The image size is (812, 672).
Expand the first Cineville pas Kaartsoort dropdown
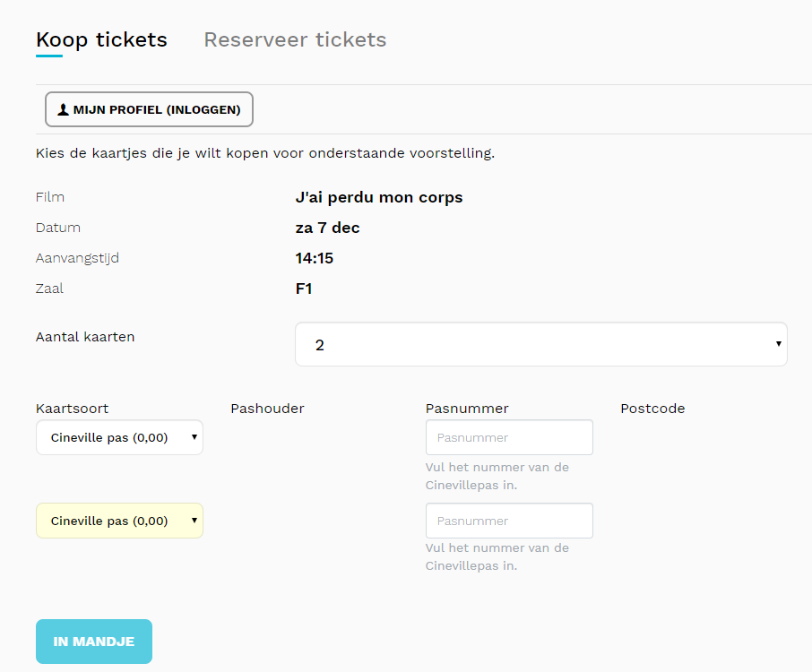(x=119, y=438)
